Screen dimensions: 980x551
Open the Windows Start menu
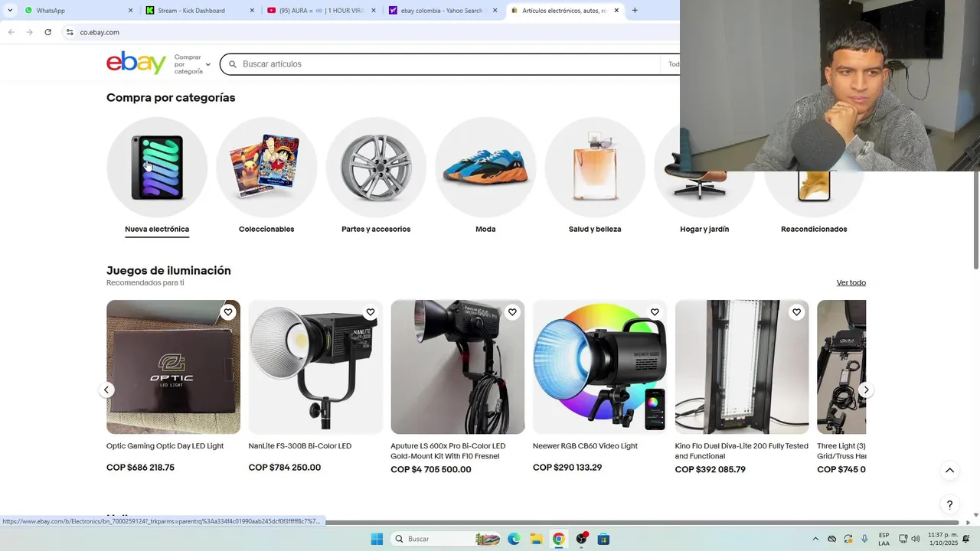377,539
